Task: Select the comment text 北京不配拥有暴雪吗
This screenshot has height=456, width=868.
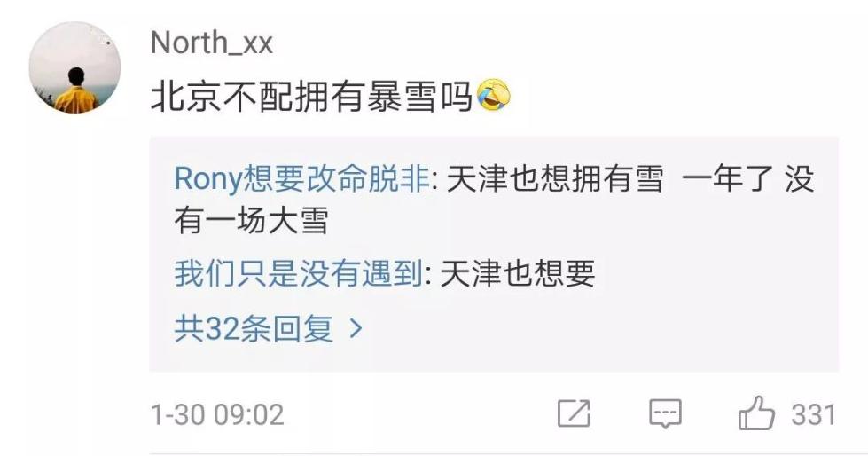Action: 312,96
